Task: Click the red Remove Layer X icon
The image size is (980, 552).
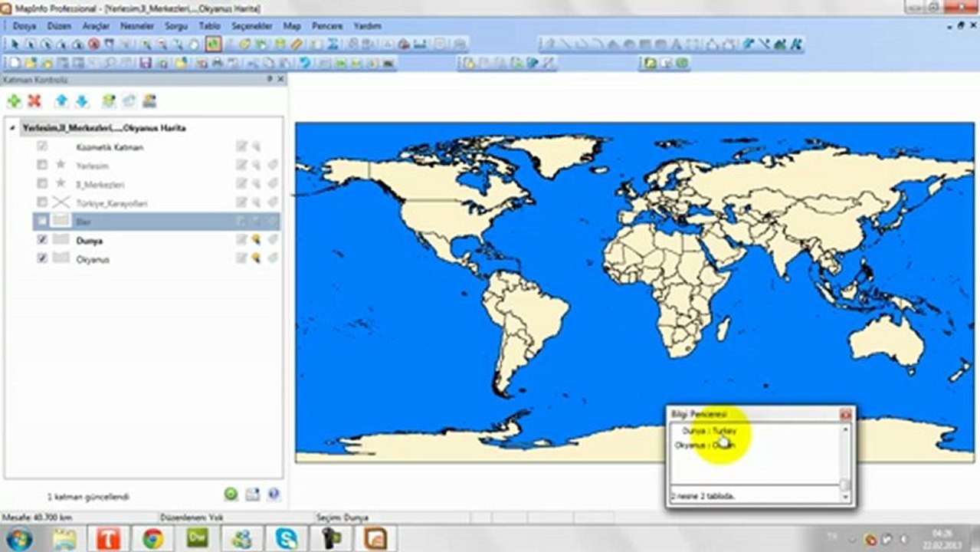Action: tap(34, 100)
